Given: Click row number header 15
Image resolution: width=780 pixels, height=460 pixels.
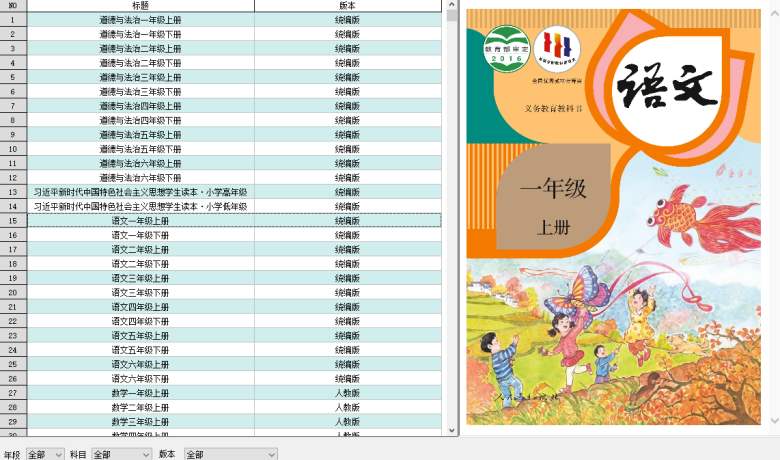Looking at the screenshot, I should (x=13, y=221).
